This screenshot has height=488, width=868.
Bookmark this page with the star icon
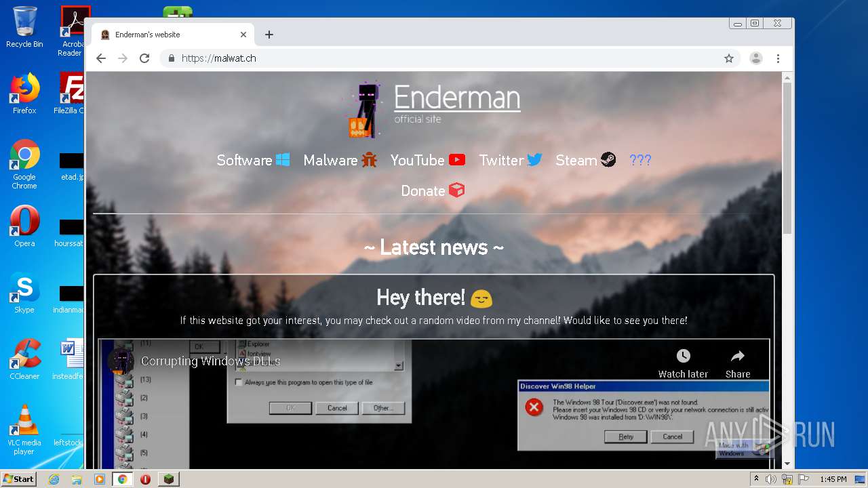point(729,58)
